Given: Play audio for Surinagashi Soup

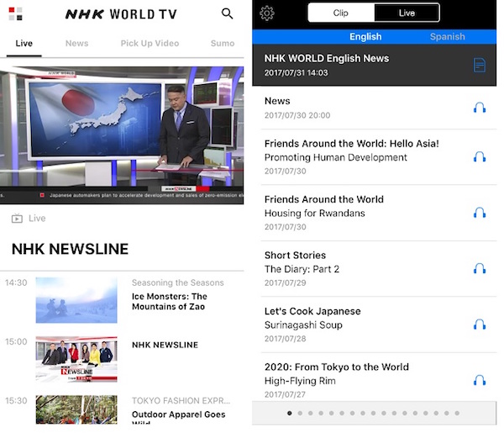Looking at the screenshot, I should point(480,325).
